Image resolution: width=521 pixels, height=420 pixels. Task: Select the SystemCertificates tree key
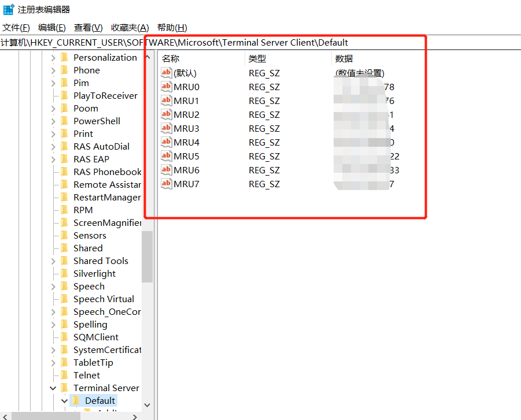pos(108,350)
